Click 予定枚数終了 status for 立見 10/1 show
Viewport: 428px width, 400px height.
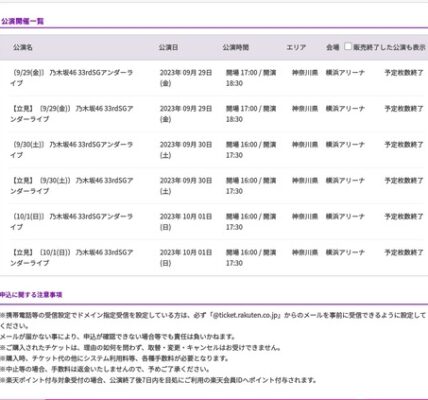coord(404,253)
